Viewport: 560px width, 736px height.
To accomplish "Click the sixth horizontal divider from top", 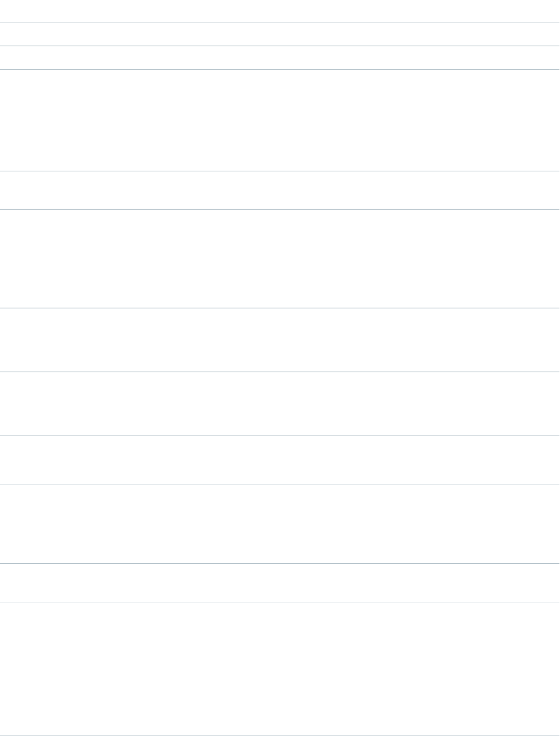I will click(280, 308).
